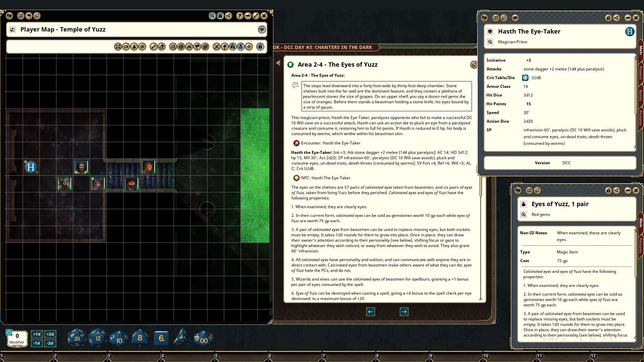The width and height of the screenshot is (644, 362).
Task: Open the radial options menu on the Player Map header
Action: (x=262, y=29)
